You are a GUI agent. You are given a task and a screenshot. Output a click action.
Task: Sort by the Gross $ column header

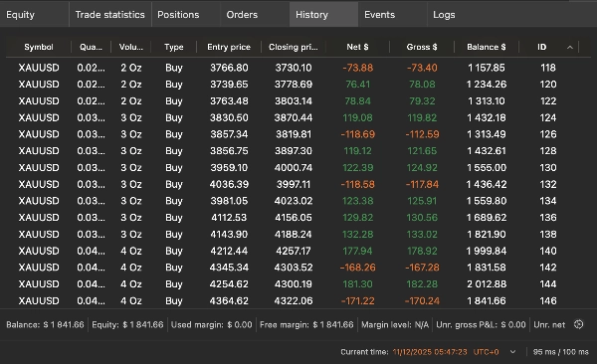pos(422,47)
